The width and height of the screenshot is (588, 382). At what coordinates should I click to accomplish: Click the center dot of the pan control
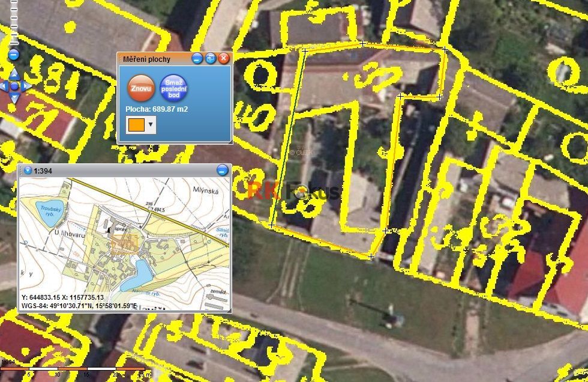click(14, 86)
